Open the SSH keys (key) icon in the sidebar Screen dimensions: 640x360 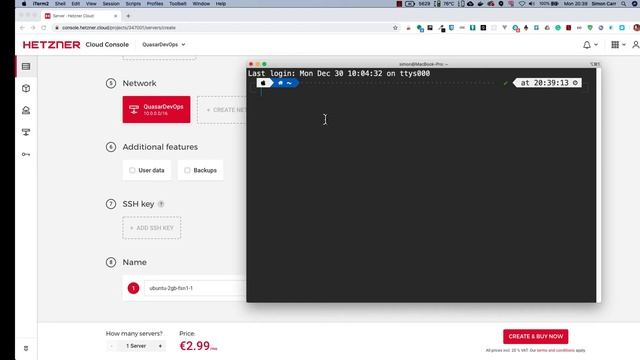[x=26, y=154]
